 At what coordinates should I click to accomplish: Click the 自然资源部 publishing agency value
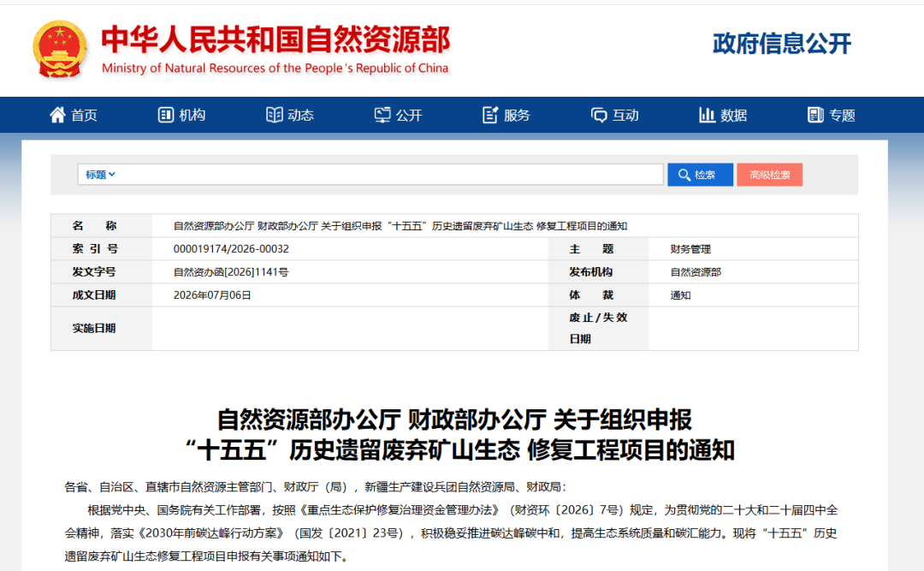point(696,272)
